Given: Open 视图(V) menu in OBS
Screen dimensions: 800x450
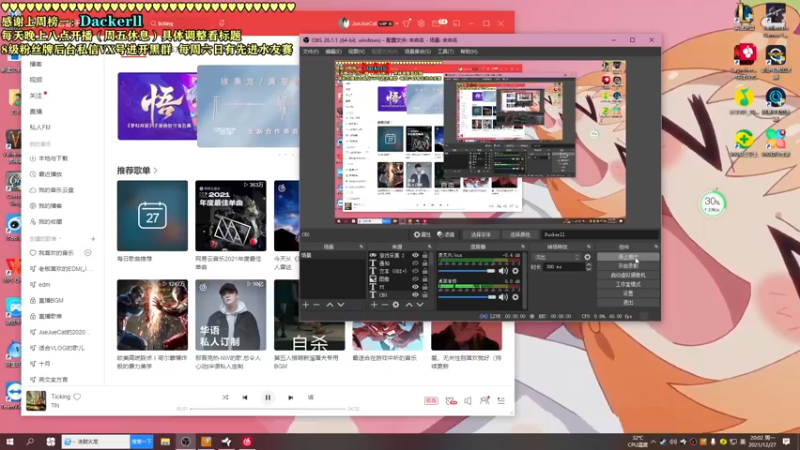Looking at the screenshot, I should (356, 52).
